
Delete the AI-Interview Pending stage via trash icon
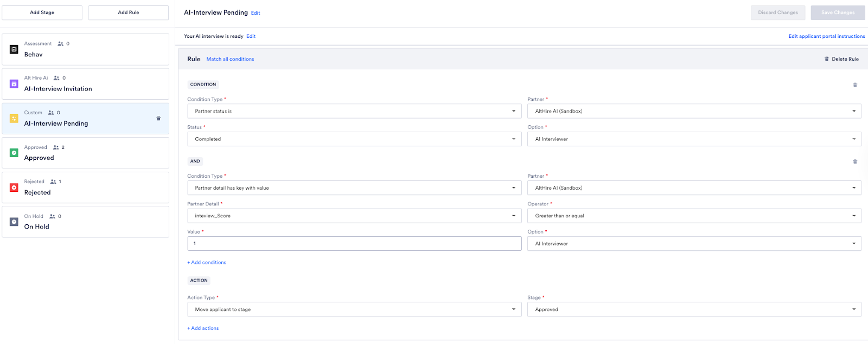coord(158,118)
